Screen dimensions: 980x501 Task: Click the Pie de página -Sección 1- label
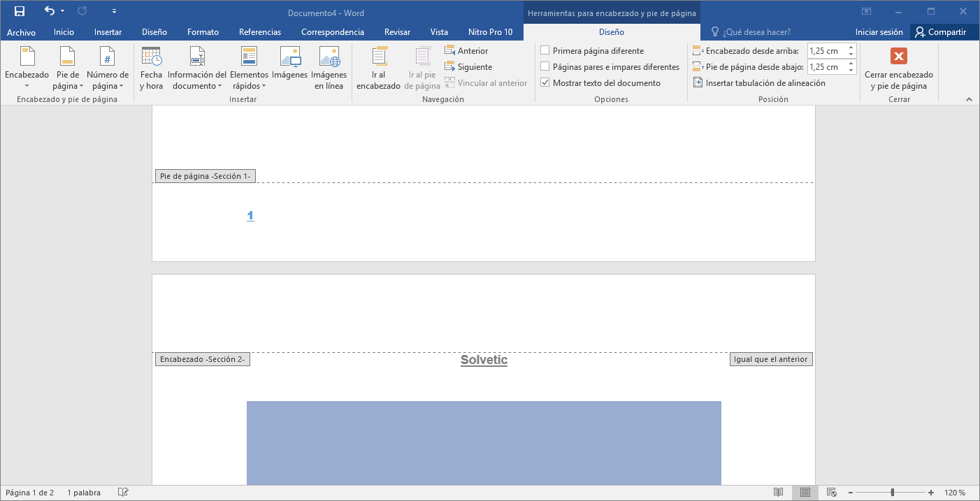206,176
